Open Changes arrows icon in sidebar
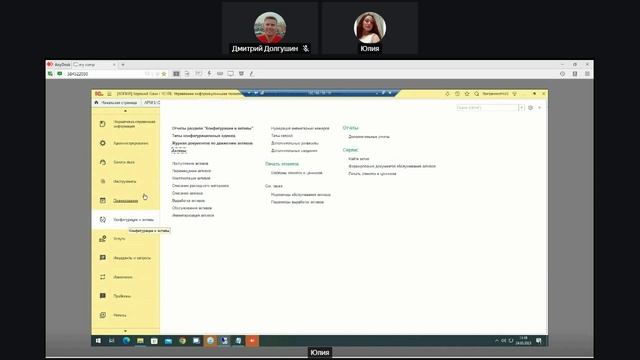This screenshot has width=640, height=360. (102, 277)
